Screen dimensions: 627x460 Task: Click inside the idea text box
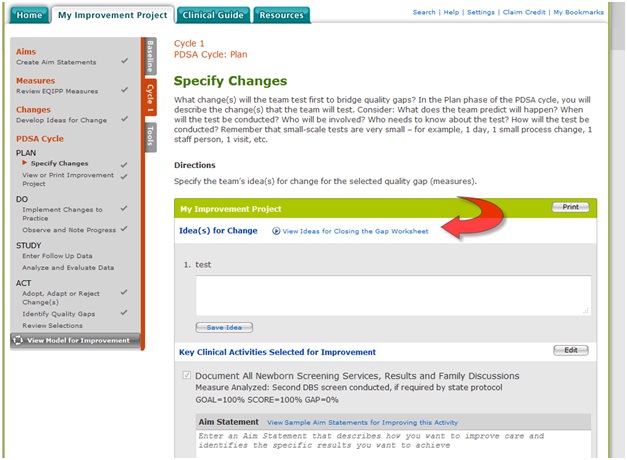tap(393, 296)
